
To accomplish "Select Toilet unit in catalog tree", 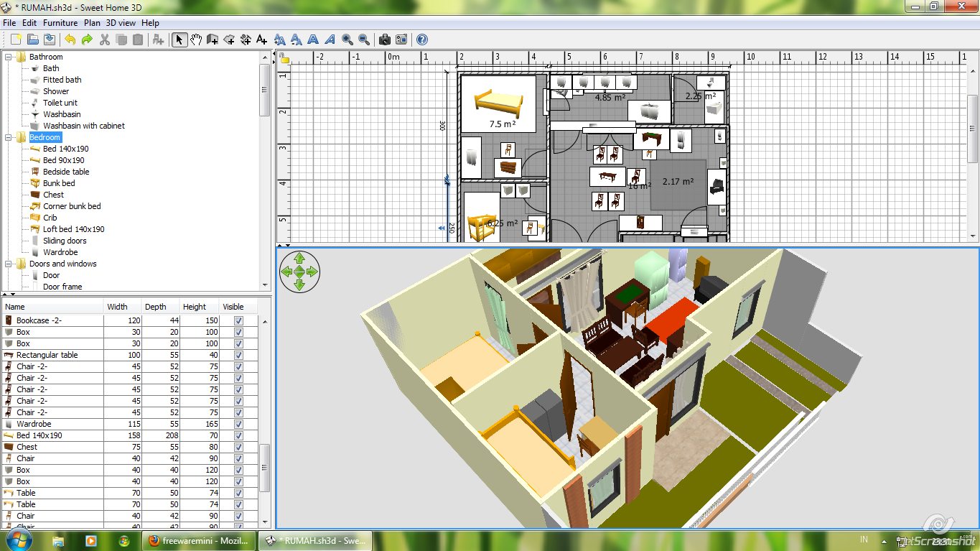I will point(60,103).
